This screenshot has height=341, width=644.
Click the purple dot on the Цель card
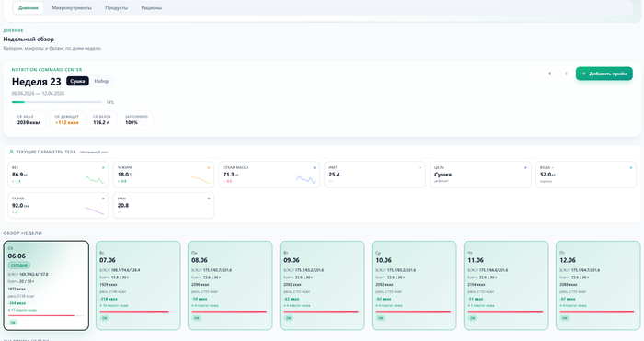click(525, 168)
